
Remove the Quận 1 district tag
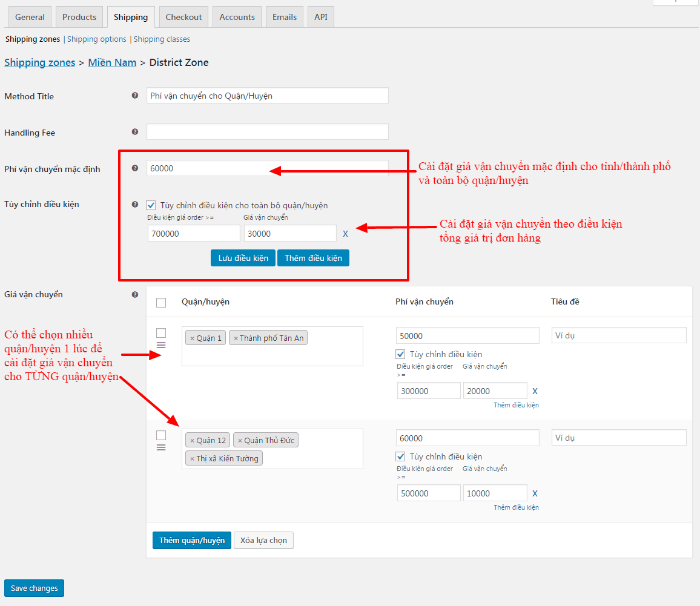tap(193, 338)
